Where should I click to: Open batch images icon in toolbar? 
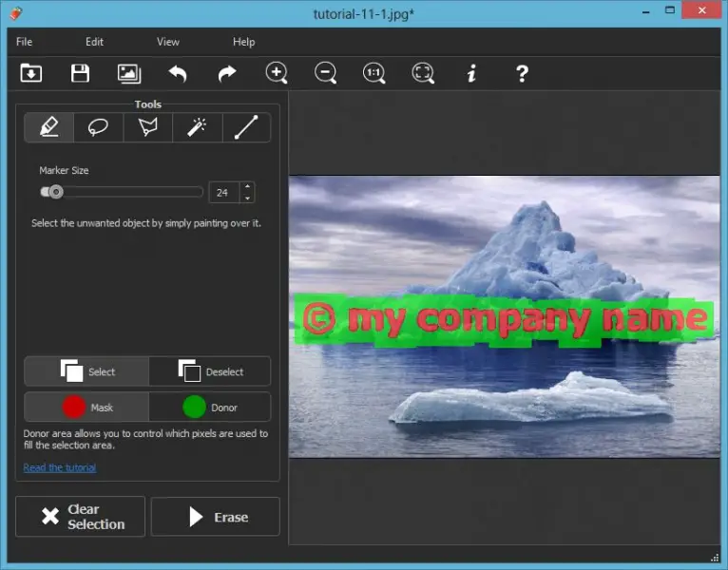(x=129, y=73)
